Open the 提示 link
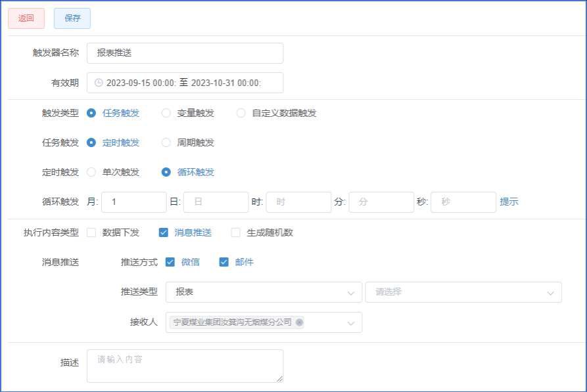The width and height of the screenshot is (587, 392). [509, 202]
